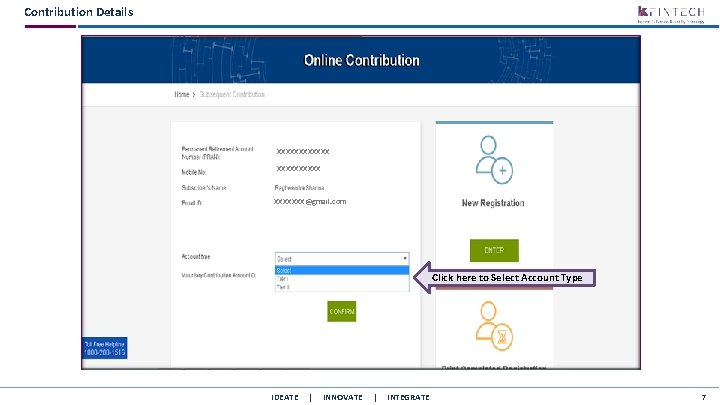Click the New Registration heading

point(493,203)
